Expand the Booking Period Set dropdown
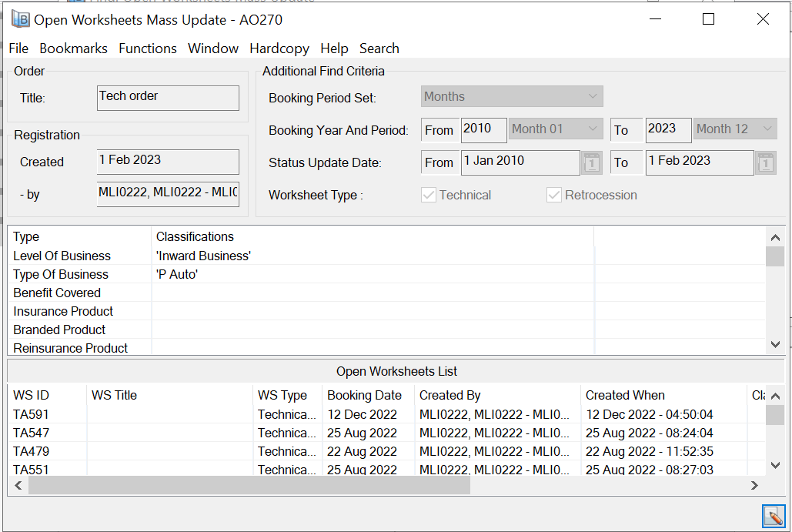The height and width of the screenshot is (532, 792). (x=512, y=97)
